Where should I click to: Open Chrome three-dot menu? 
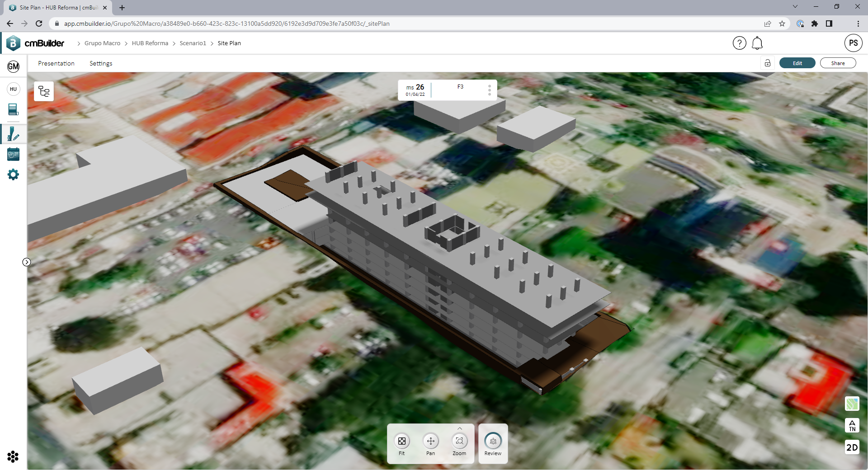pos(858,23)
